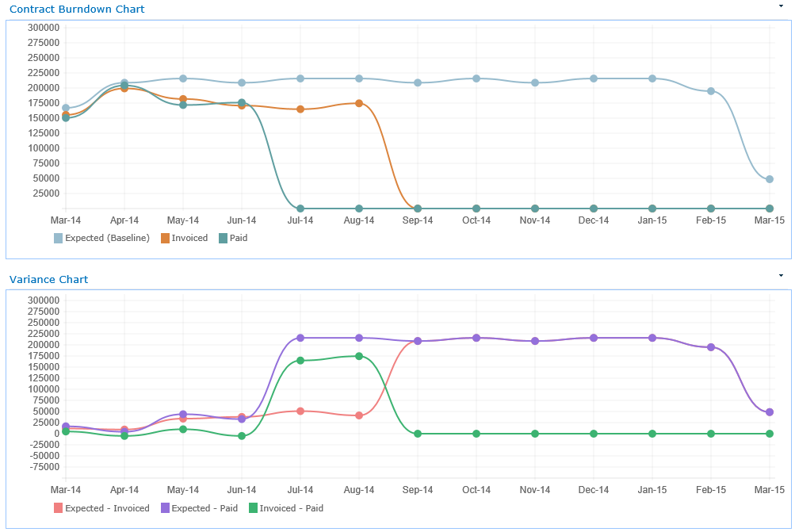Click Invoiced - Paid point at Dec-14
Screen dimensions: 795x532
(x=594, y=434)
